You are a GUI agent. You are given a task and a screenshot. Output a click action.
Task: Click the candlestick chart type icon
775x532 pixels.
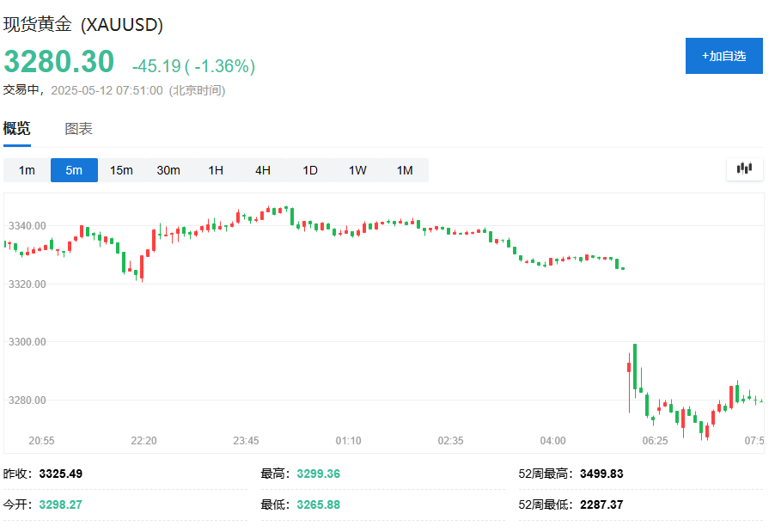coord(744,169)
